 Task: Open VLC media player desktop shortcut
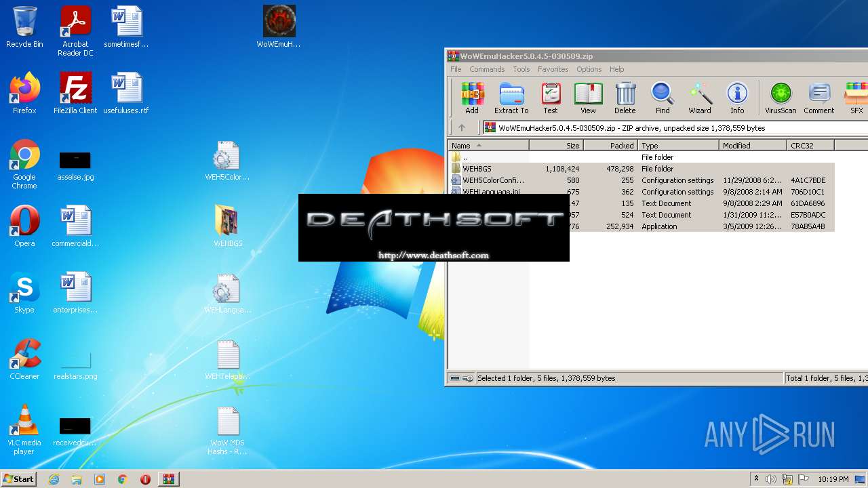(x=24, y=430)
